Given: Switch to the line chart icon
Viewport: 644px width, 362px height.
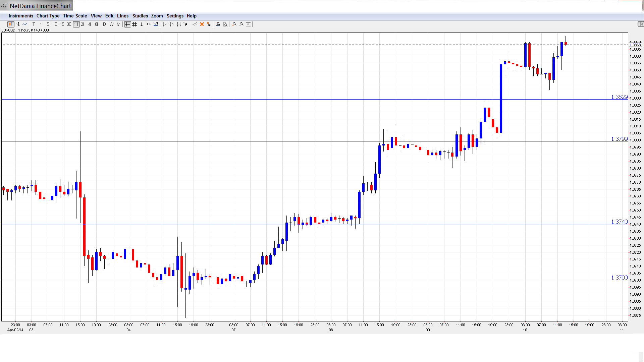Looking at the screenshot, I should click(25, 24).
